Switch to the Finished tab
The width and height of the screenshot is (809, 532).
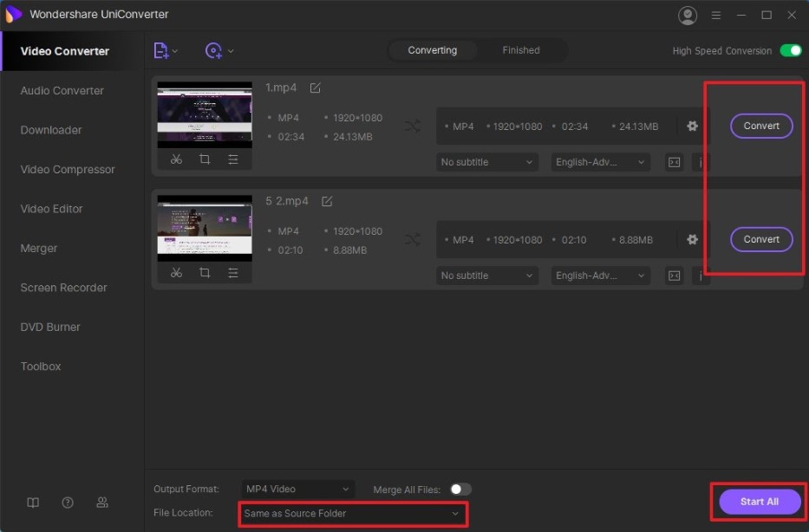521,50
